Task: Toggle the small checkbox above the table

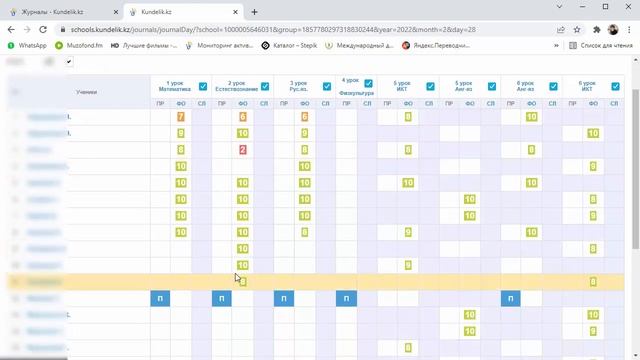Action: point(69,62)
